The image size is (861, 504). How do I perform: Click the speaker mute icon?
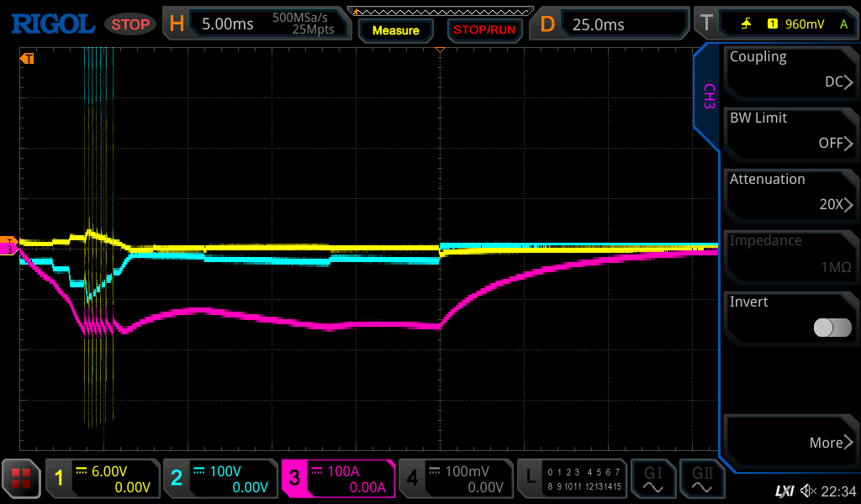(x=808, y=491)
